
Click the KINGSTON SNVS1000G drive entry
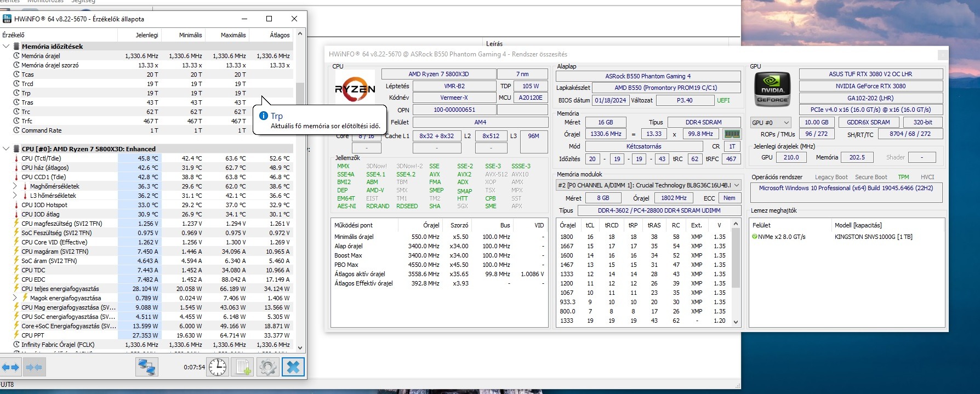pos(873,237)
